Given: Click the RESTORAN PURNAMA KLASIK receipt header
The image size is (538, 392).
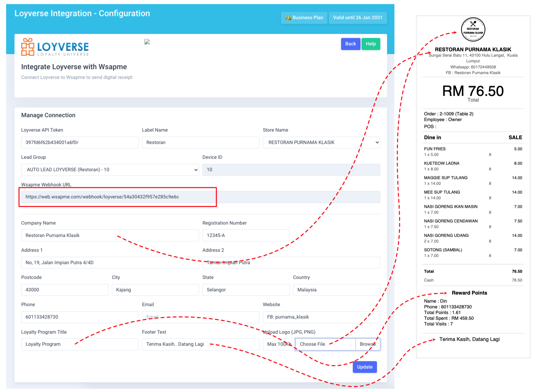Looking at the screenshot, I should (x=473, y=49).
